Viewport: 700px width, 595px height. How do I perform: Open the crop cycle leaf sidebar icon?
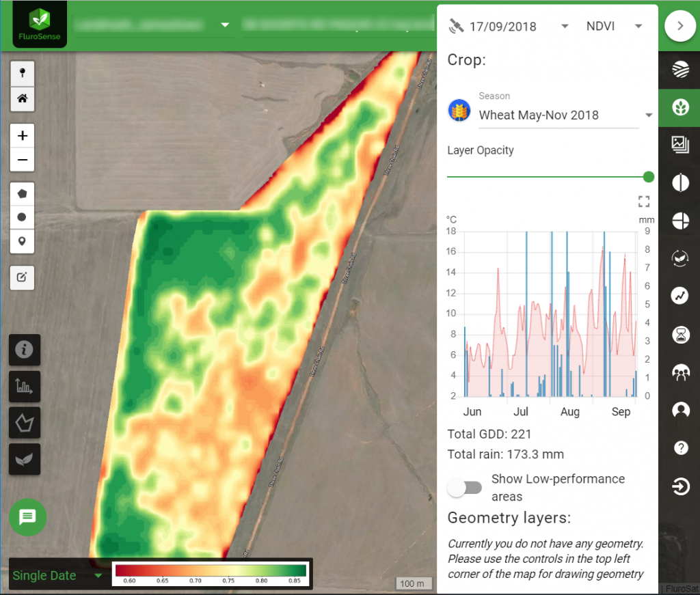680,258
